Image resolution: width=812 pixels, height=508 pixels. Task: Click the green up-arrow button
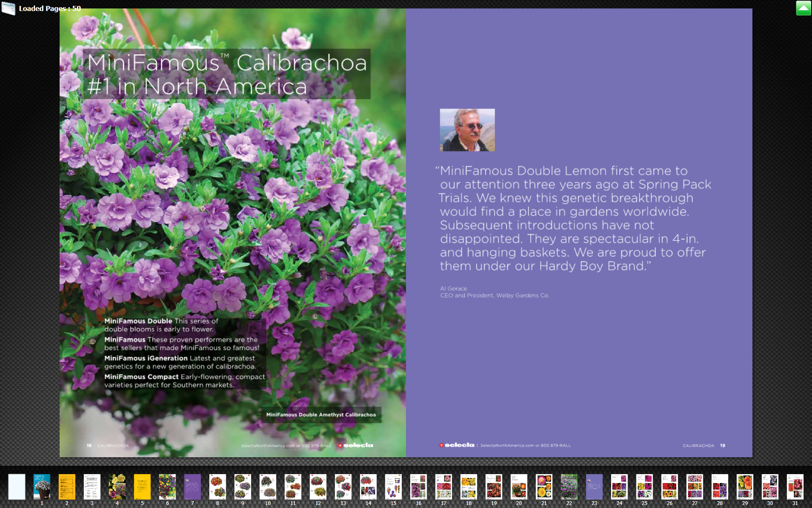pos(803,8)
